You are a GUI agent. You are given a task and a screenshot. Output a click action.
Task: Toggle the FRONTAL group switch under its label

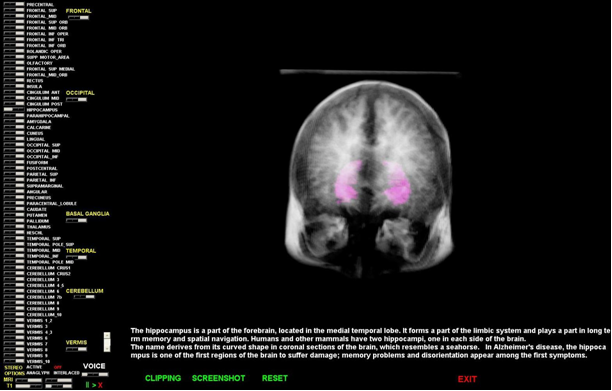pyautogui.click(x=78, y=18)
